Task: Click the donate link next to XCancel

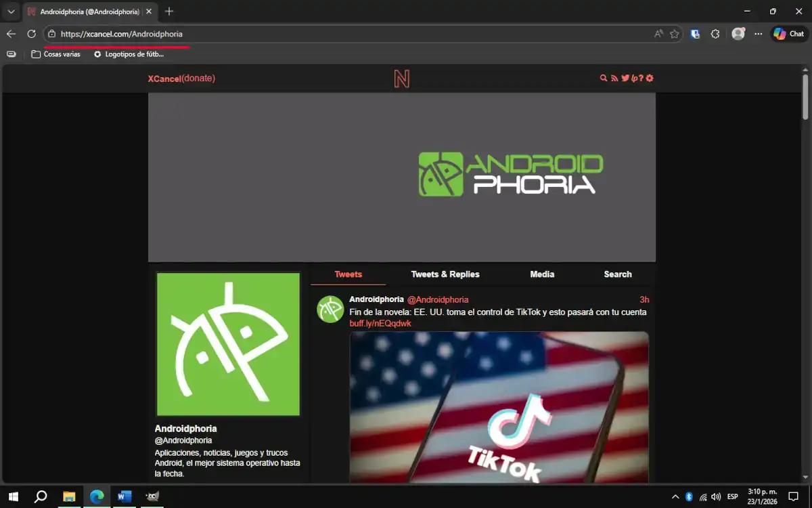Action: 198,79
